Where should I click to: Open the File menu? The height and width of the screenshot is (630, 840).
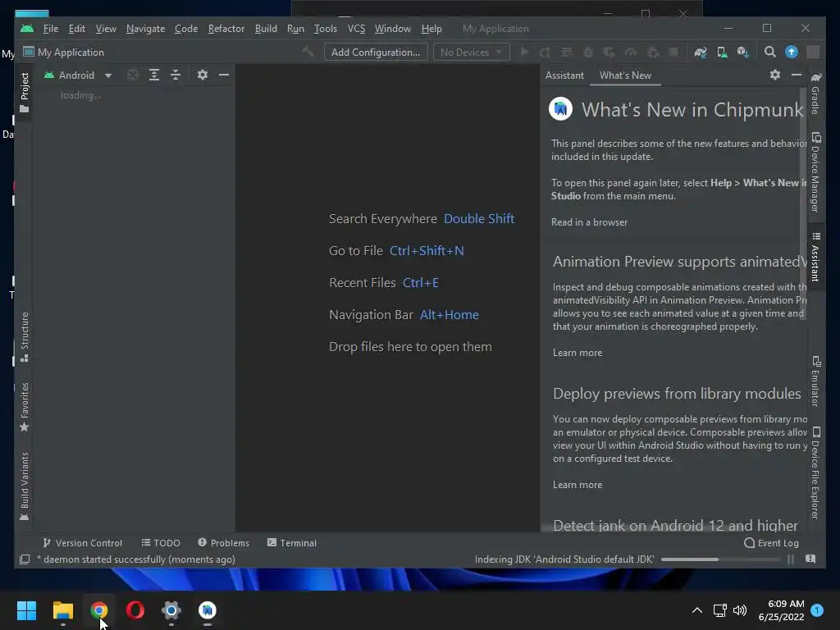click(50, 29)
